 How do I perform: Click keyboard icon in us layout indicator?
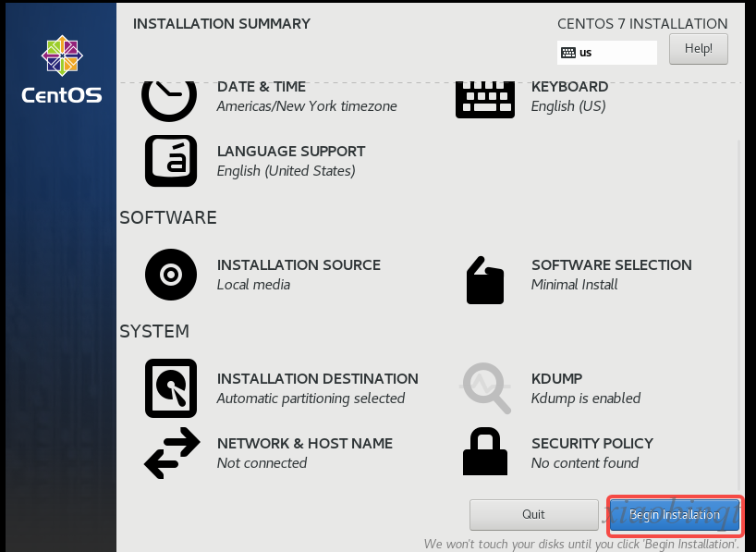[568, 53]
